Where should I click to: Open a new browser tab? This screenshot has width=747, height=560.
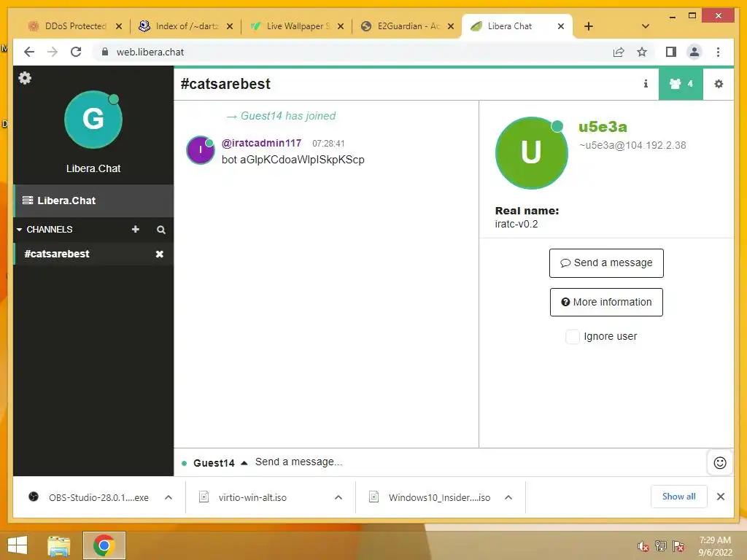coord(589,26)
